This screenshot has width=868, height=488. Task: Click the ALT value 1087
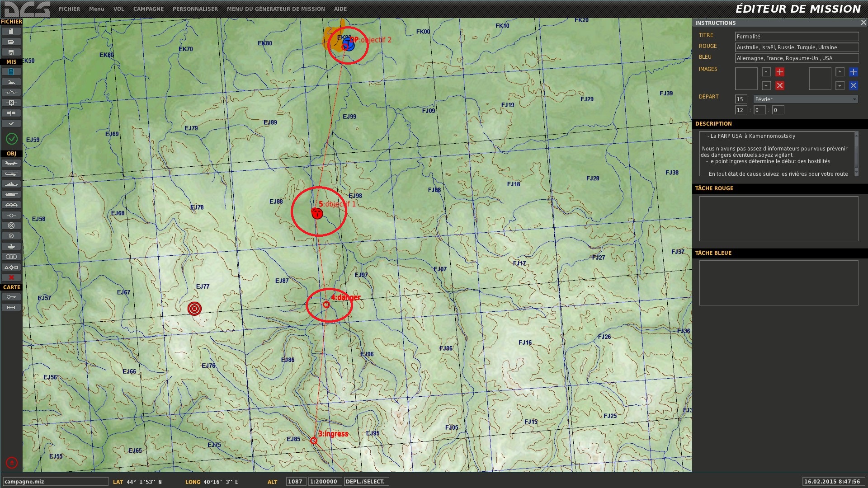pos(296,482)
